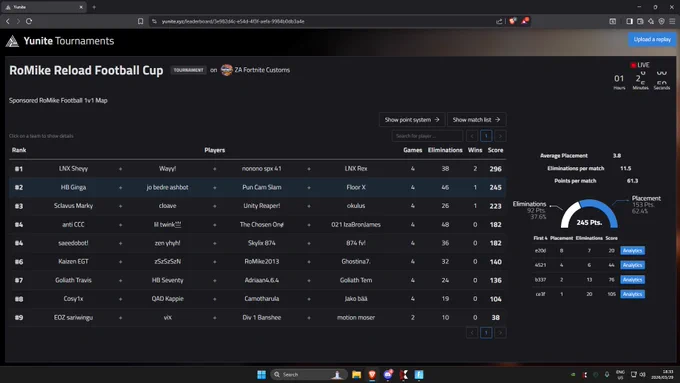This screenshot has height=383, width=680.
Task: Click the Brave browser taskbar icon
Action: coord(372,374)
